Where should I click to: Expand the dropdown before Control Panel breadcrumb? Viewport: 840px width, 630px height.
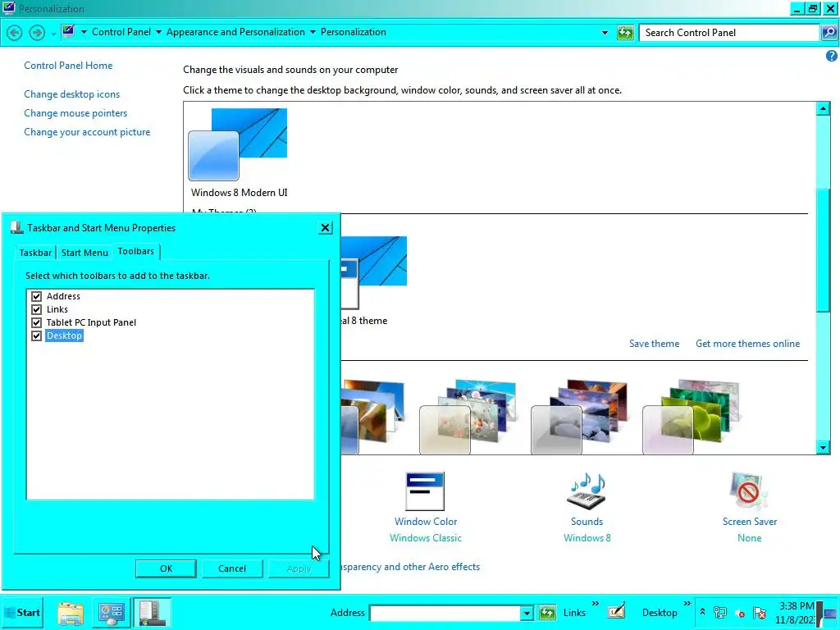coord(84,32)
